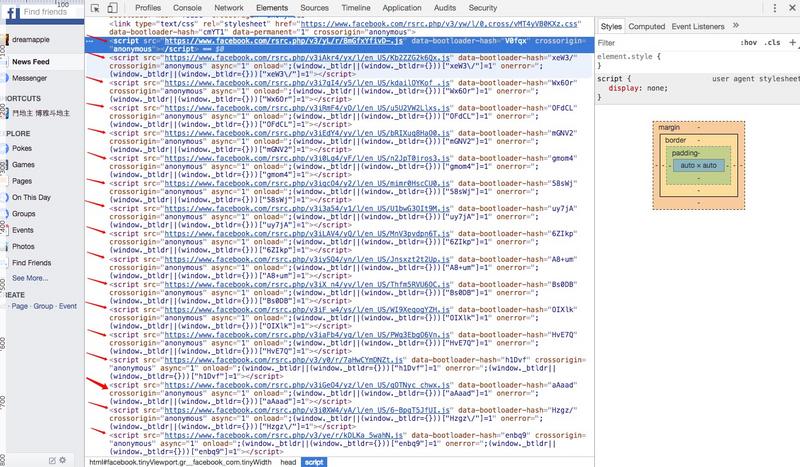
Task: Click the head breadcrumb item
Action: 288,462
